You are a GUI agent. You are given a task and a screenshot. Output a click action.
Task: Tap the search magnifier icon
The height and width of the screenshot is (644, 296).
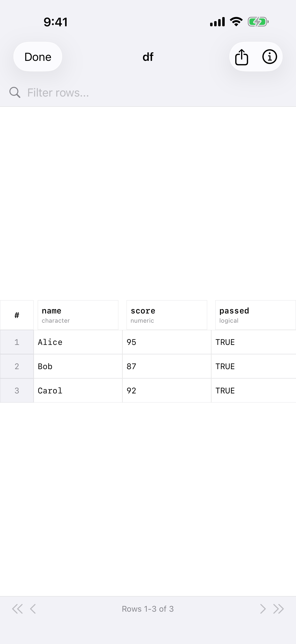tap(15, 93)
